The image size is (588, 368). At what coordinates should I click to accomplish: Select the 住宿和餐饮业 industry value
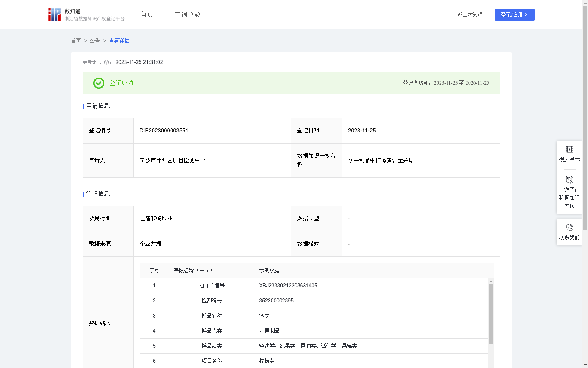coord(156,219)
